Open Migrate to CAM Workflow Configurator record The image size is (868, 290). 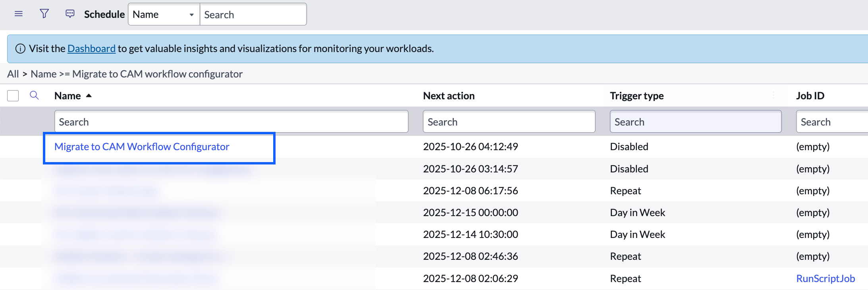pos(142,147)
